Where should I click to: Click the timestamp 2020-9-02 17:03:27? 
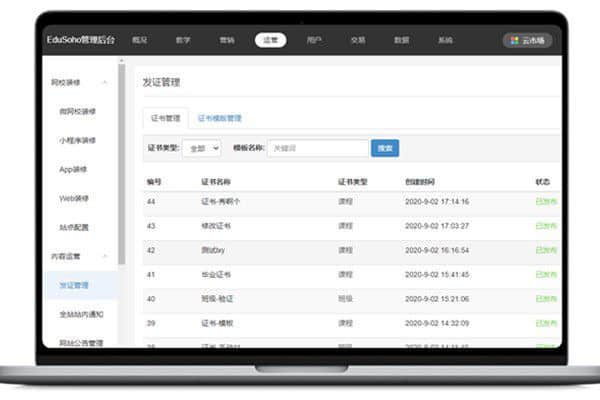[437, 226]
